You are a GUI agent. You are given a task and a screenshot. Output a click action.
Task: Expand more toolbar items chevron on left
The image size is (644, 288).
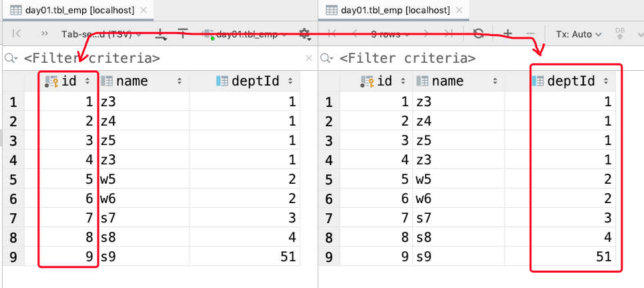[45, 34]
